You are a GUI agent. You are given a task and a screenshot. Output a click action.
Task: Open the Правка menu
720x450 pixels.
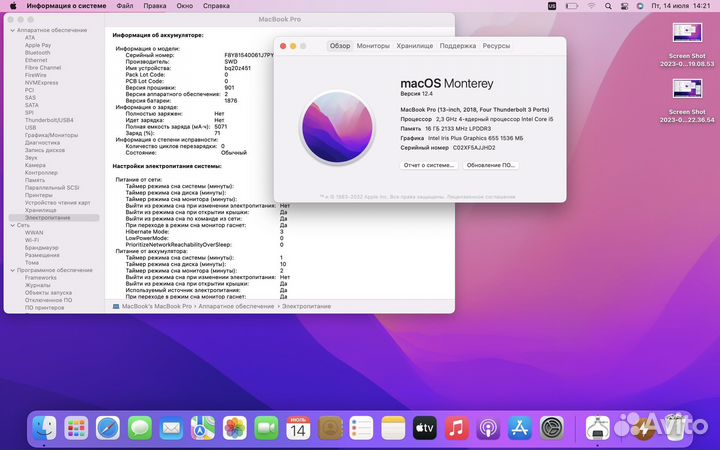(155, 6)
